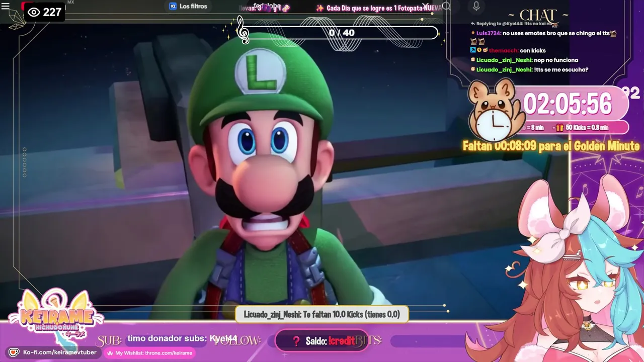Click the message 'nop no funciona'

pyautogui.click(x=556, y=60)
